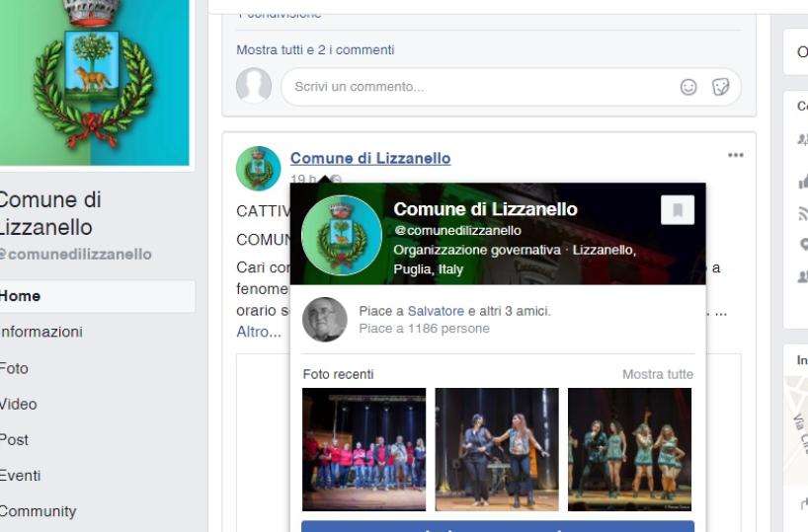
Task: Open the Eventi sidebar section
Action: point(20,476)
